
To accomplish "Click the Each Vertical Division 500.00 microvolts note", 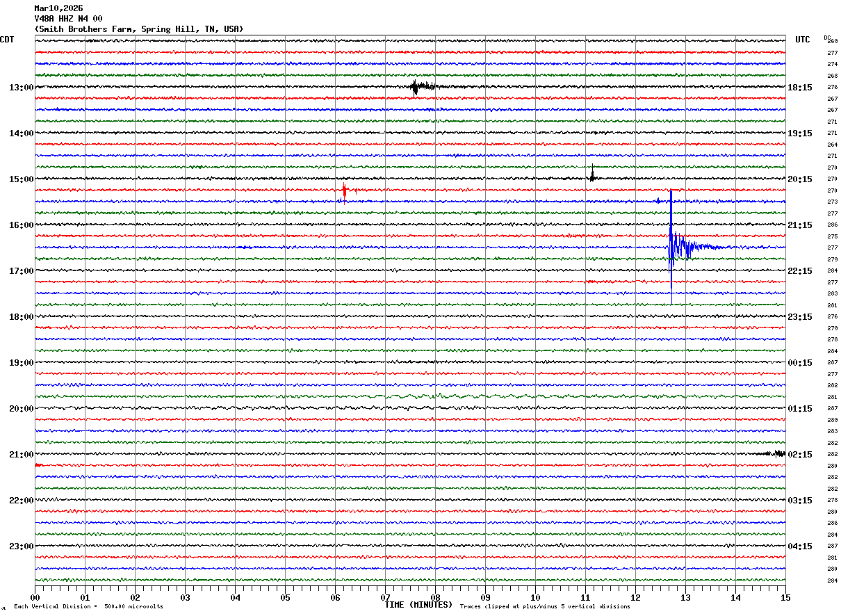I will pos(88,606).
